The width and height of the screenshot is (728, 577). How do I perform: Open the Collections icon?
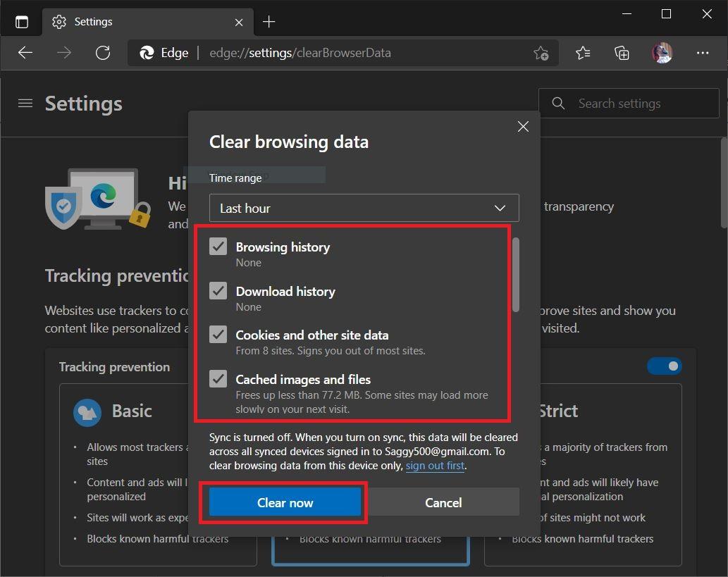tap(622, 53)
